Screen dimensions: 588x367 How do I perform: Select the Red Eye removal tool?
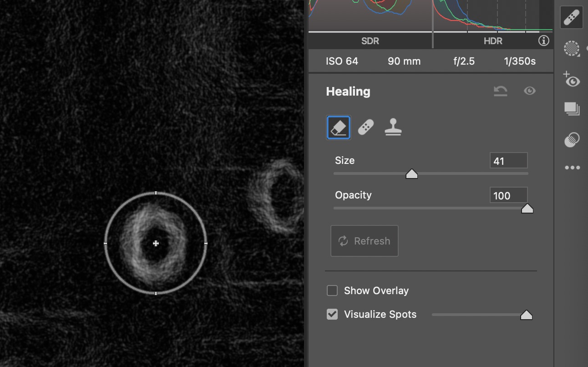(x=571, y=79)
